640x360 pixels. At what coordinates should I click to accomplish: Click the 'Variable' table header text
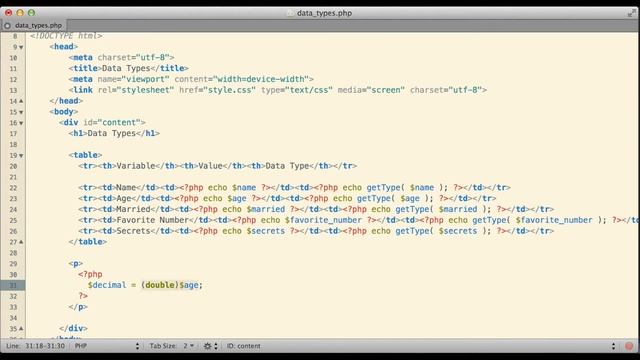[x=136, y=166]
